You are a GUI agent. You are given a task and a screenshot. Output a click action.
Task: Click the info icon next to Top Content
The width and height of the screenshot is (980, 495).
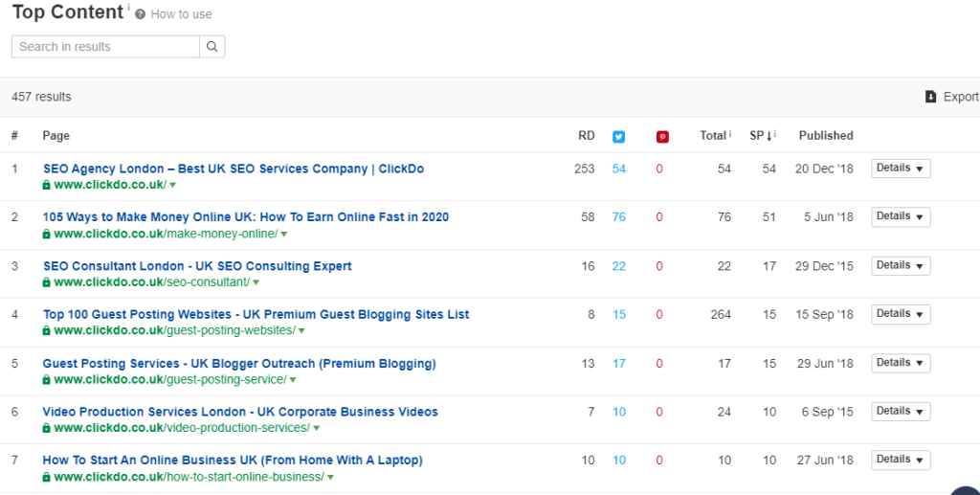pos(129,7)
